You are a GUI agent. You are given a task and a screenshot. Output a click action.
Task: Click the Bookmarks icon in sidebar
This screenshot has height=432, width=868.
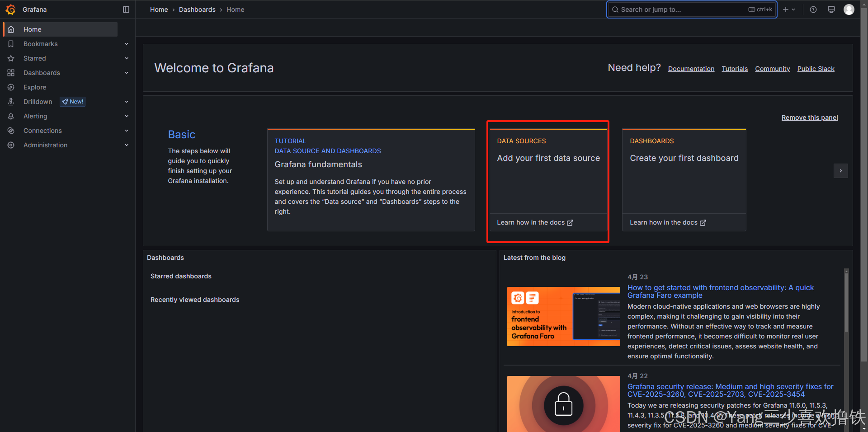[x=11, y=44]
